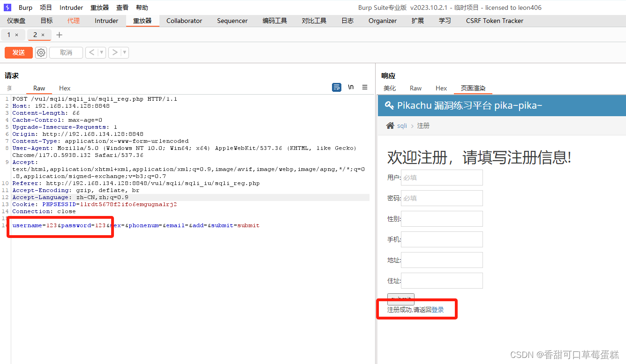The width and height of the screenshot is (626, 364).
Task: Open the 学习 tab
Action: pyautogui.click(x=445, y=21)
